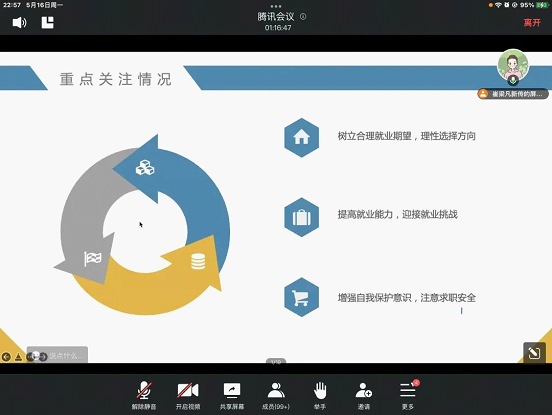Click the slide page indicator pill
This screenshot has height=415, width=552.
[276, 361]
